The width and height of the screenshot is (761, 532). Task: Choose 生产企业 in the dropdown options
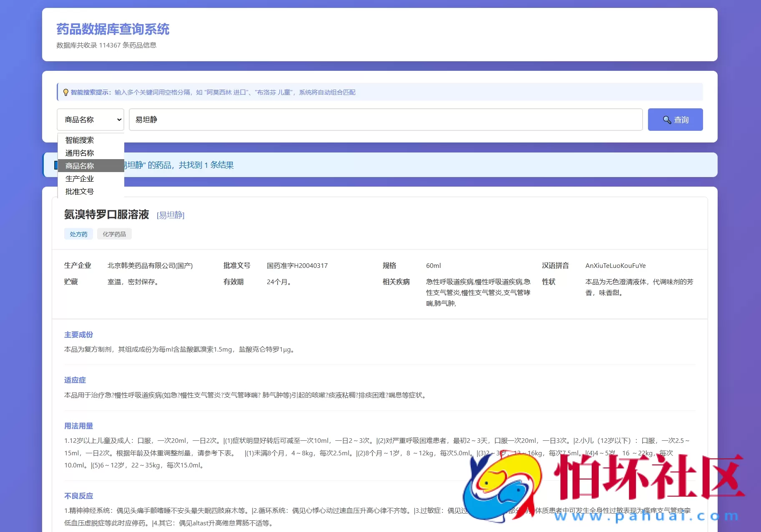[79, 178]
